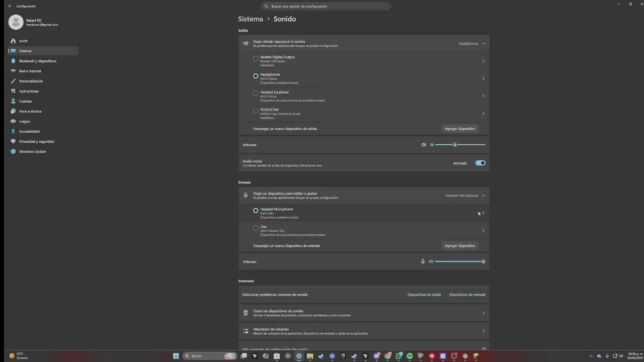Select Sistema in the sidebar
644x362 pixels.
pos(43,51)
